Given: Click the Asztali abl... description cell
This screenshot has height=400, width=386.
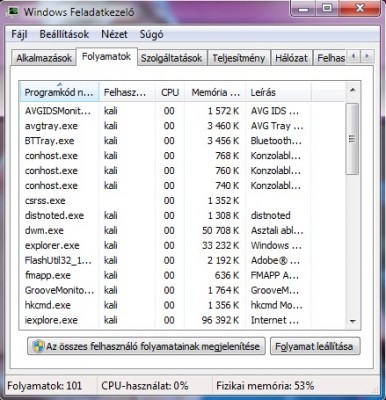Looking at the screenshot, I should (277, 230).
